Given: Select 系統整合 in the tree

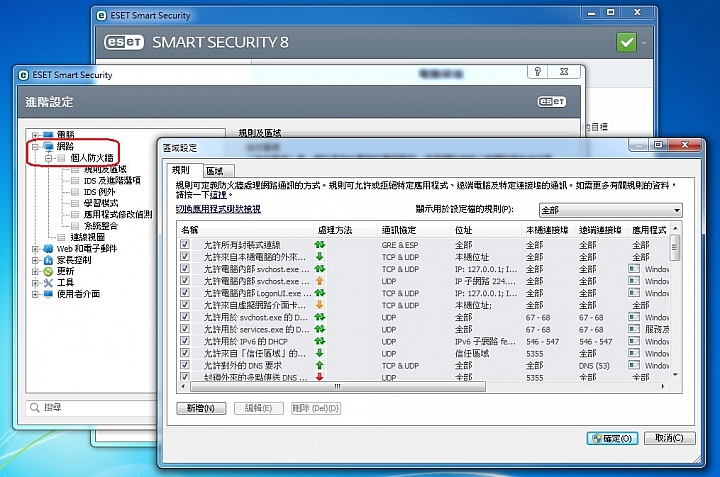Looking at the screenshot, I should (x=101, y=225).
